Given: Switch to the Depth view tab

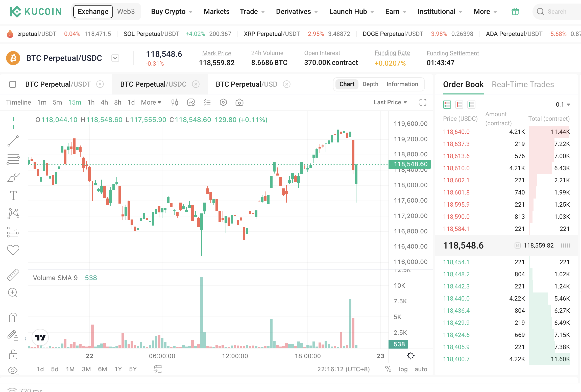Looking at the screenshot, I should (370, 84).
